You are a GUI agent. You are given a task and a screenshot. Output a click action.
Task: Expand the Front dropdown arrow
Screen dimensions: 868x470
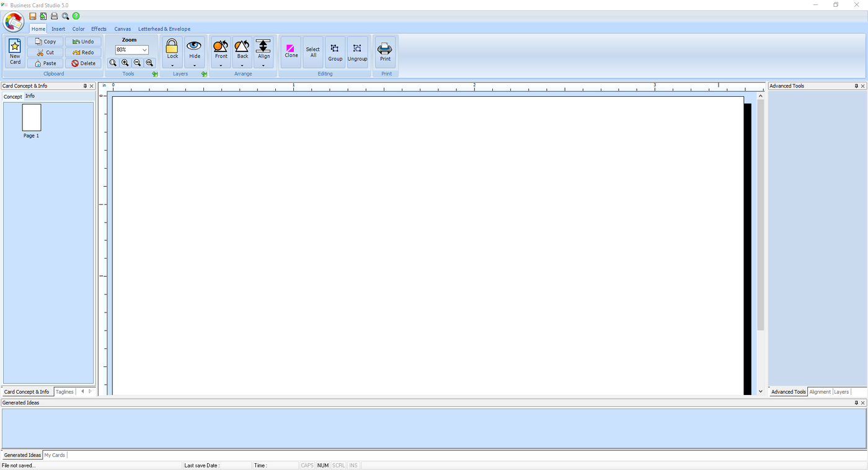pos(221,65)
